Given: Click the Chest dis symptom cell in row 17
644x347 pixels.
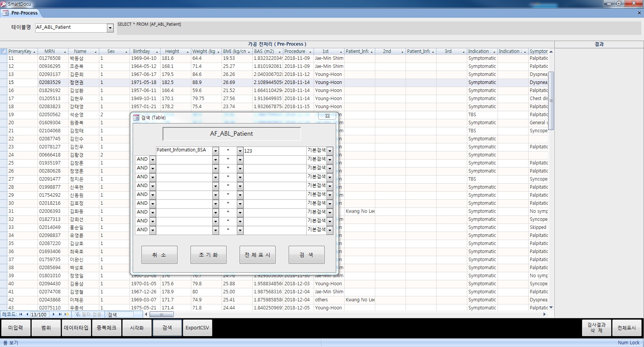Looking at the screenshot, I should [x=539, y=99].
